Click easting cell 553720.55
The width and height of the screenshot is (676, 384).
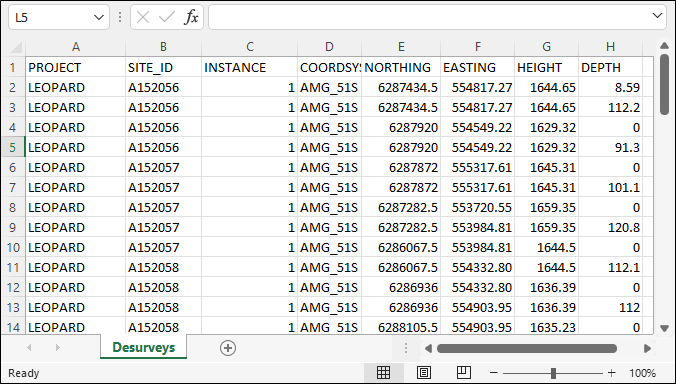[x=477, y=207]
